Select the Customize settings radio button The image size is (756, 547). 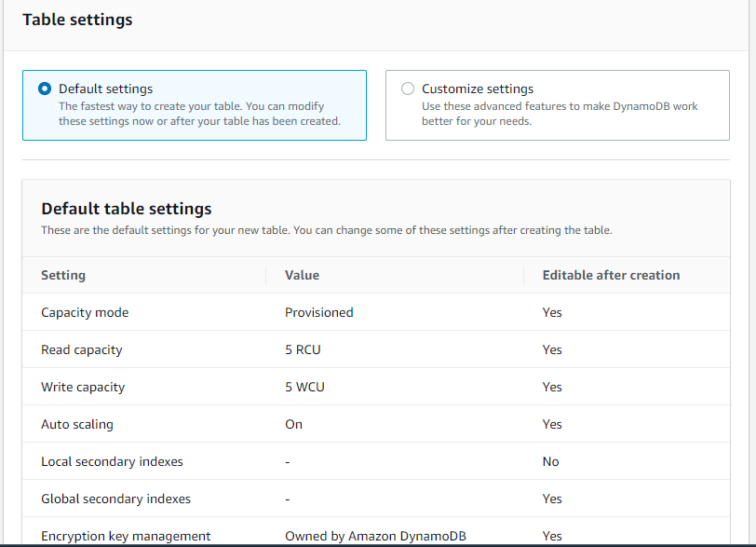click(x=407, y=89)
